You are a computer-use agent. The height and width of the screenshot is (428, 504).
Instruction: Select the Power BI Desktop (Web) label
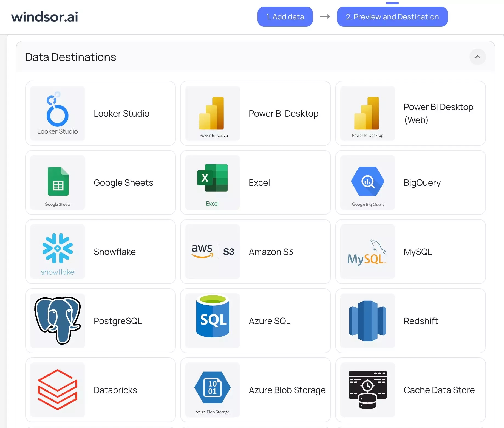pyautogui.click(x=438, y=113)
